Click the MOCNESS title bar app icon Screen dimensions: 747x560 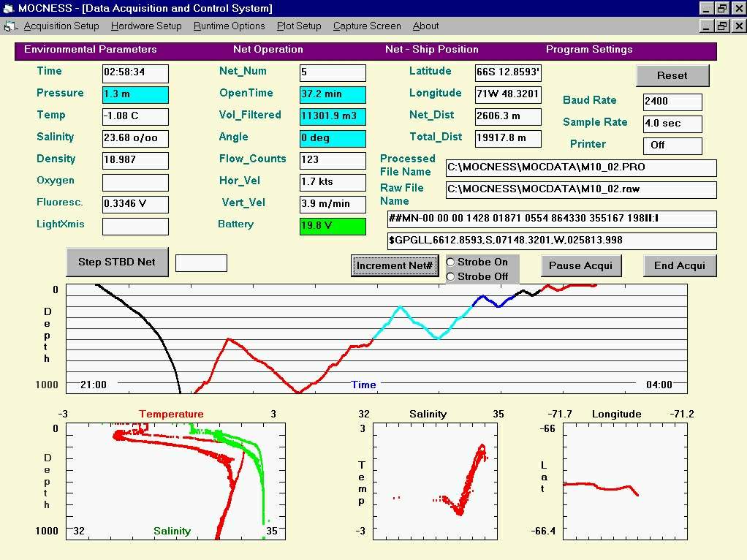pos(9,8)
